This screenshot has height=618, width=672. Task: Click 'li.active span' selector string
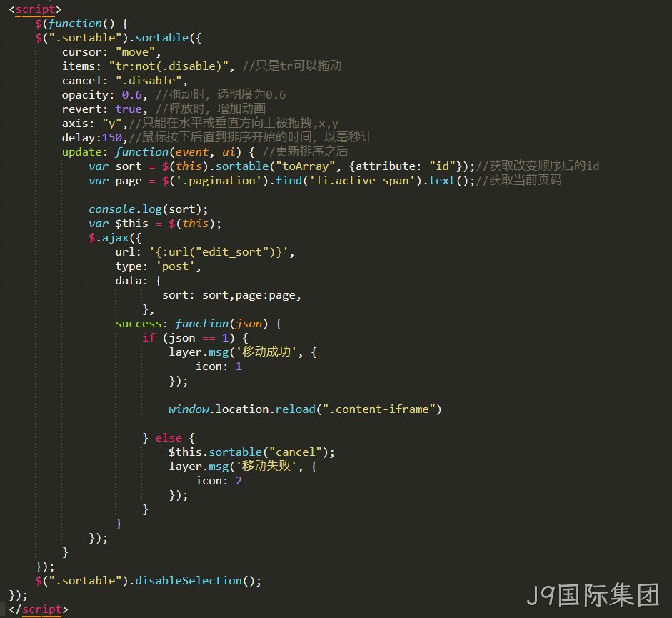tap(362, 181)
